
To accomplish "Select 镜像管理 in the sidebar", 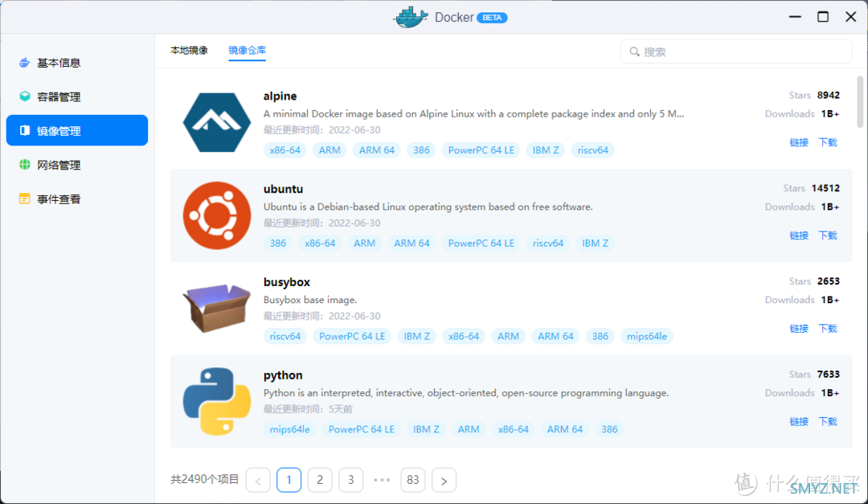I will click(x=77, y=130).
